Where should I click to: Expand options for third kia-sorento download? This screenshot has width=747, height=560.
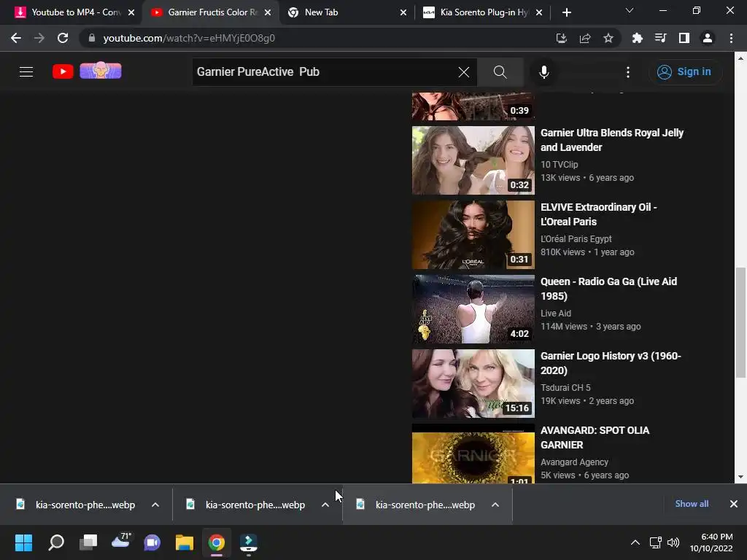(495, 505)
